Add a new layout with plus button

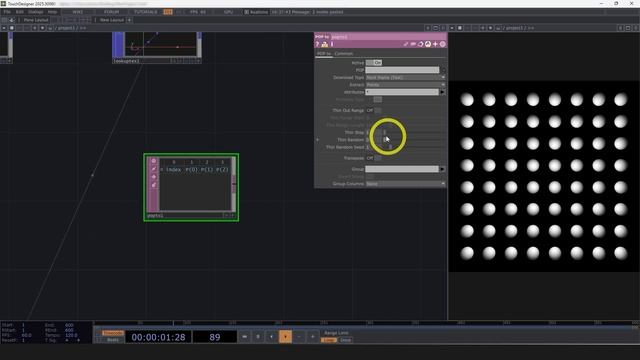click(129, 20)
